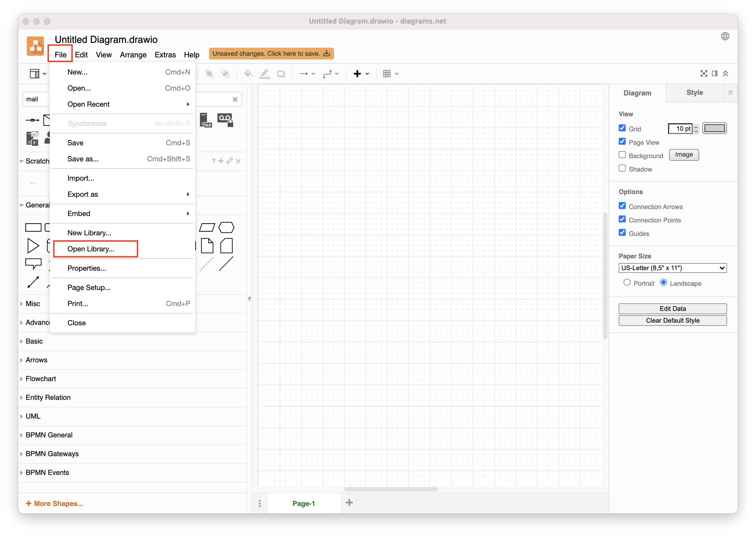This screenshot has height=536, width=756.
Task: Click the diagrams.net logo icon
Action: point(35,46)
